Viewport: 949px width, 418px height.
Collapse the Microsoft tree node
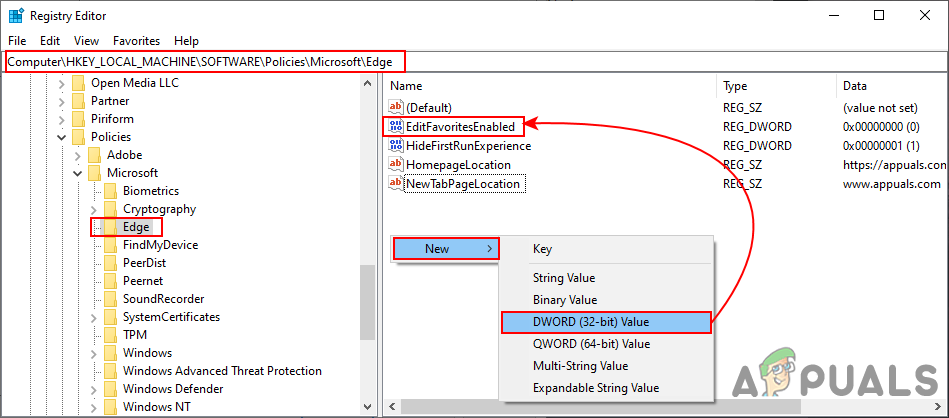click(x=78, y=173)
